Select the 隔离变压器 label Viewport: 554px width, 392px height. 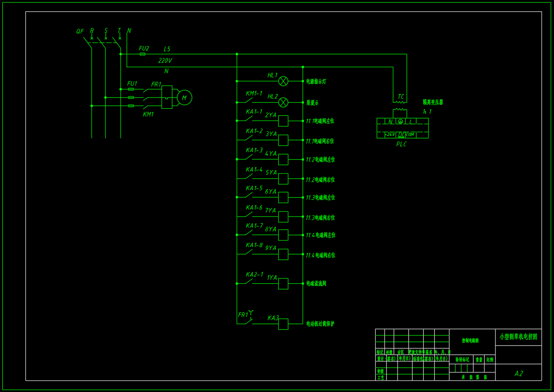(433, 102)
